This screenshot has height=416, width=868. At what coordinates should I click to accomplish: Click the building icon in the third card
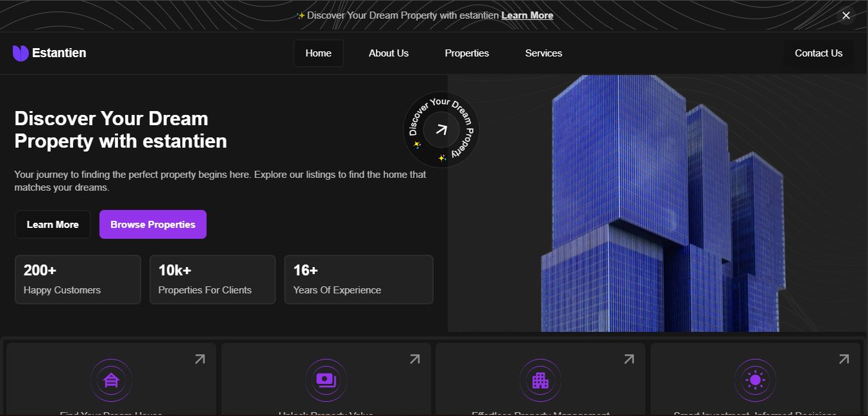[540, 380]
